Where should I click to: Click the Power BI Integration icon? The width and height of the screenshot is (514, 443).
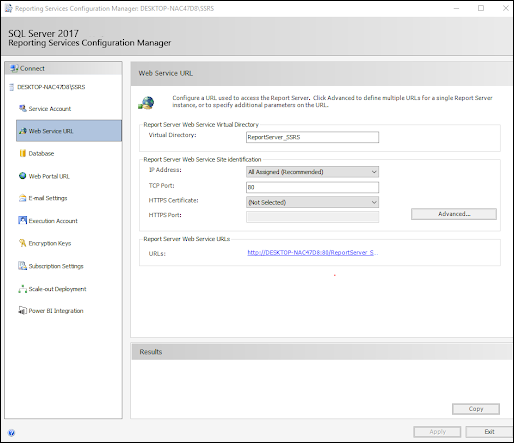click(x=22, y=310)
